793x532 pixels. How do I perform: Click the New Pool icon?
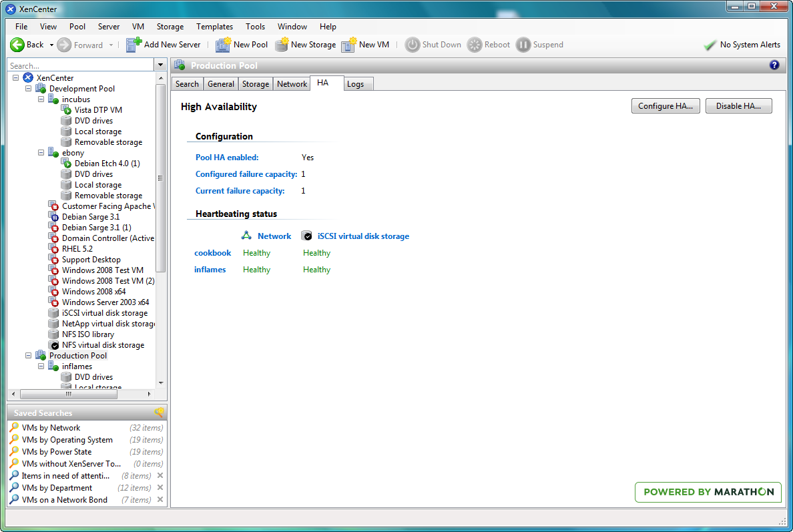223,45
